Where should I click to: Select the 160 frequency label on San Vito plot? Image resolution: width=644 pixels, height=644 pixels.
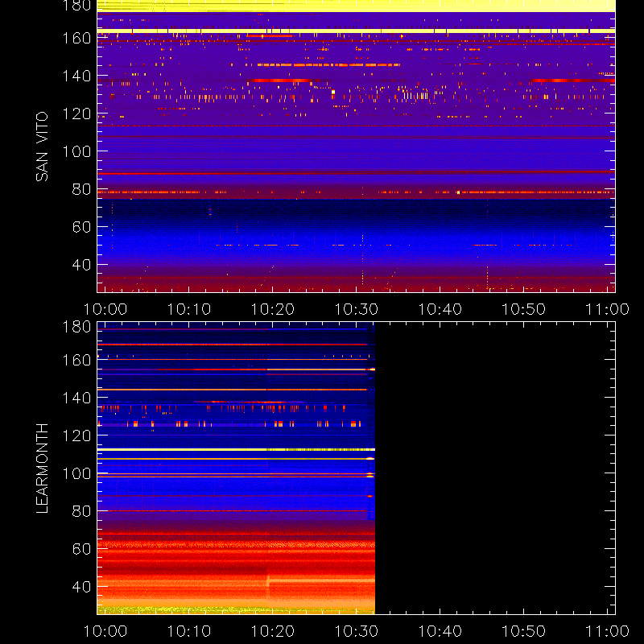[76, 38]
